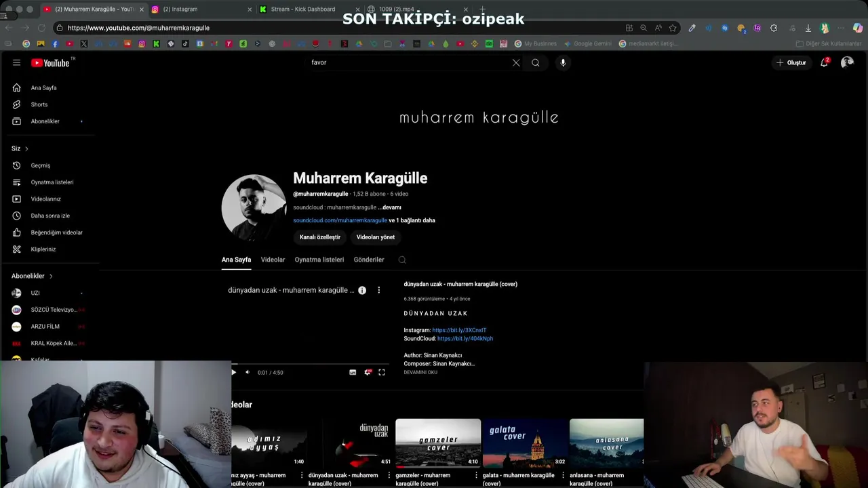Image resolution: width=868 pixels, height=488 pixels.
Task: Switch to the Gönderiler tab
Action: coord(369,260)
